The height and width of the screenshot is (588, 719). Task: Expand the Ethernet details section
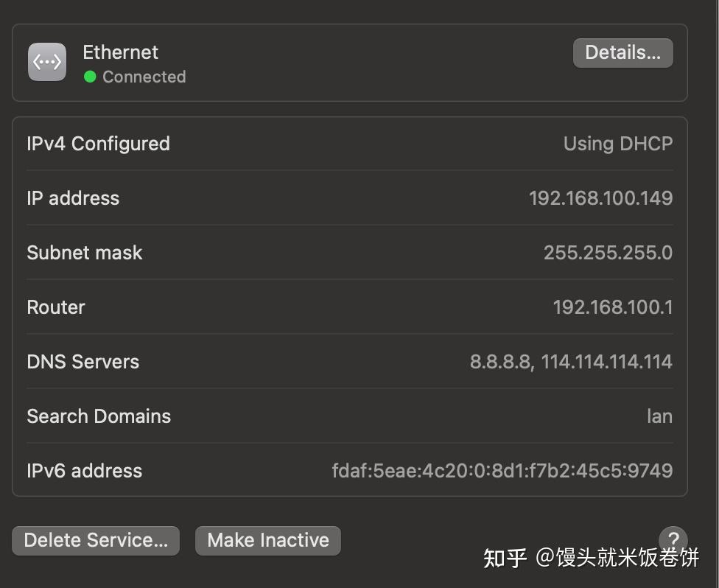(x=622, y=52)
